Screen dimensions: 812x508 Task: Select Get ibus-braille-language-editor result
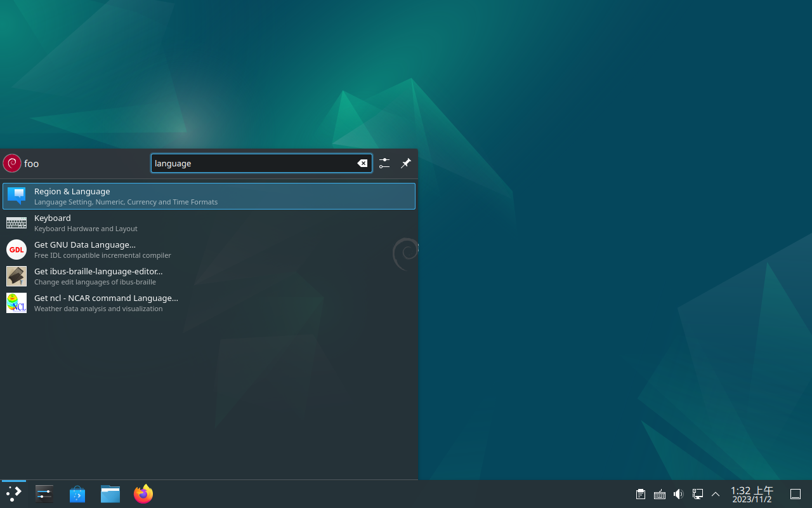click(x=209, y=276)
